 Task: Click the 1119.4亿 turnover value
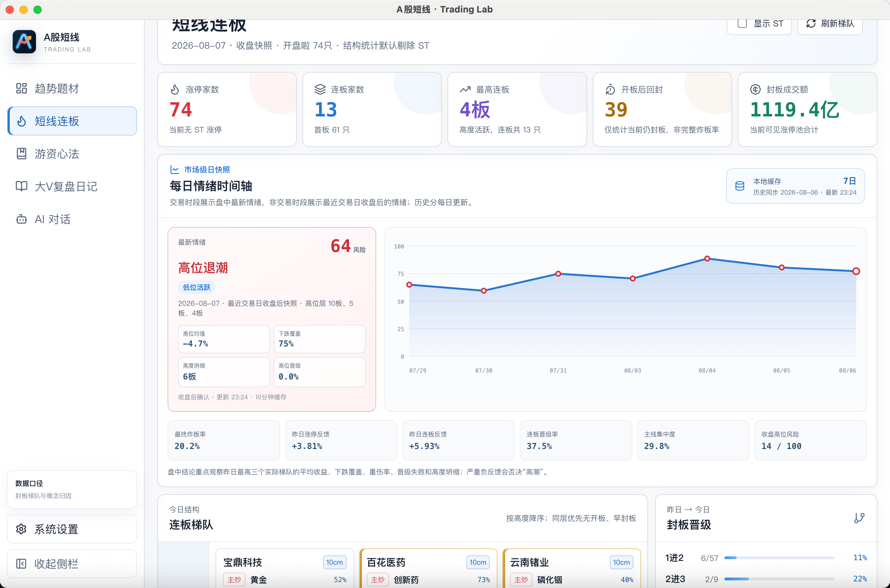[x=794, y=110]
